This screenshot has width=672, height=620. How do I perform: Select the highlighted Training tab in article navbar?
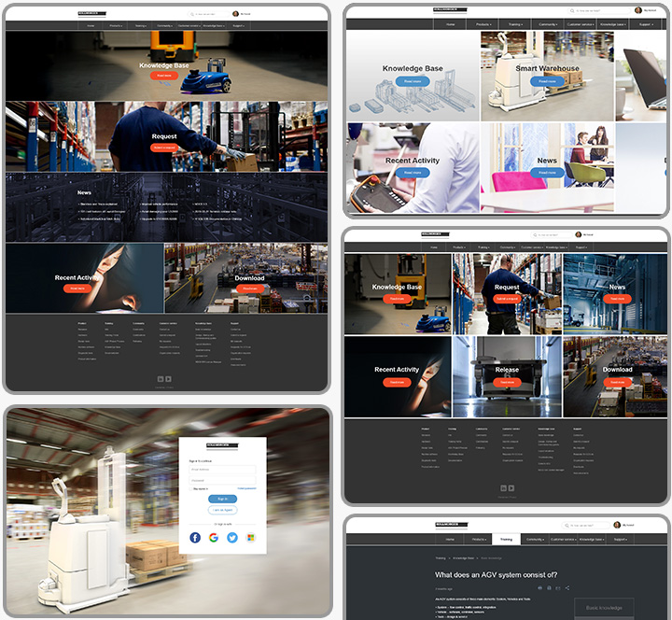pos(505,539)
